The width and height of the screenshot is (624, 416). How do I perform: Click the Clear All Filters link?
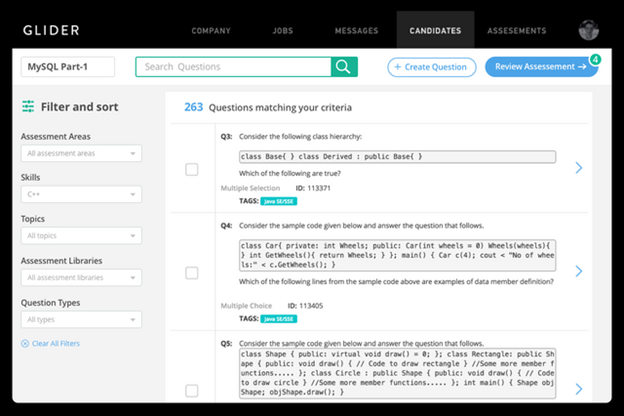tap(51, 344)
